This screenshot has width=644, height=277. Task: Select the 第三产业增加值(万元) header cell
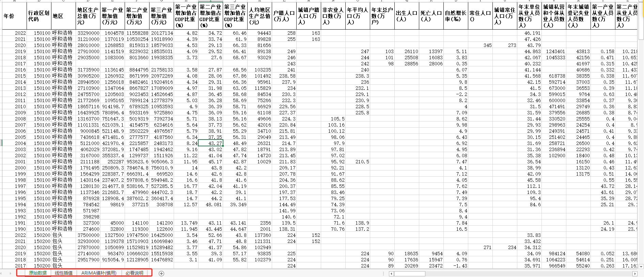click(x=161, y=16)
